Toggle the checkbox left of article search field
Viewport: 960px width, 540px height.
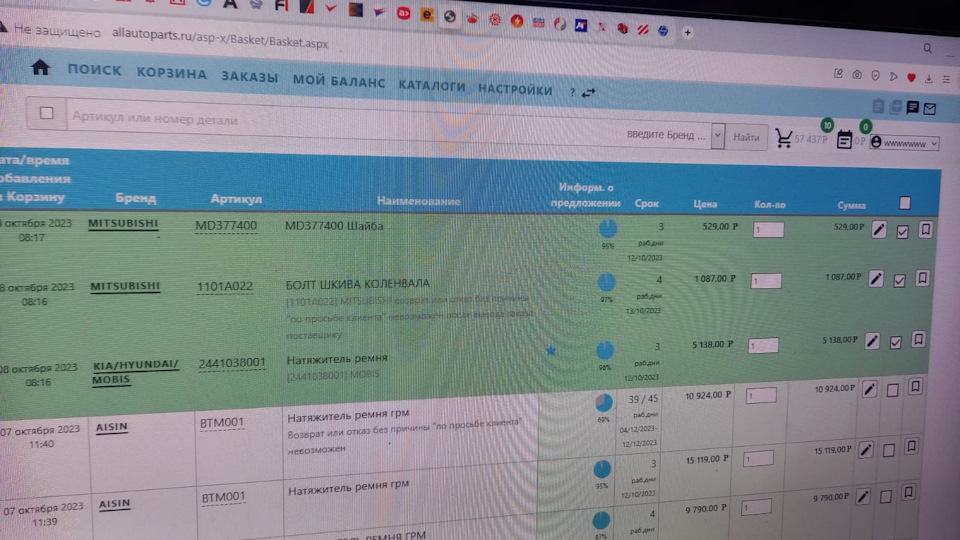click(x=47, y=113)
